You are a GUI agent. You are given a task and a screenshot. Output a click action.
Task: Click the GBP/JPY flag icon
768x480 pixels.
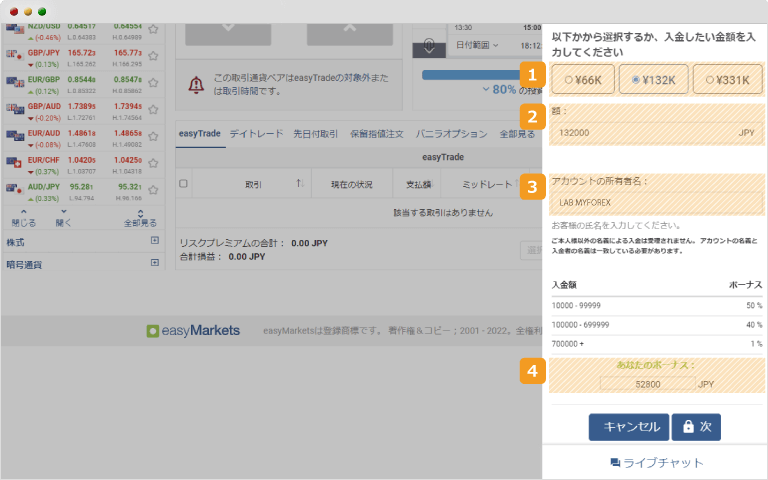pyautogui.click(x=15, y=55)
